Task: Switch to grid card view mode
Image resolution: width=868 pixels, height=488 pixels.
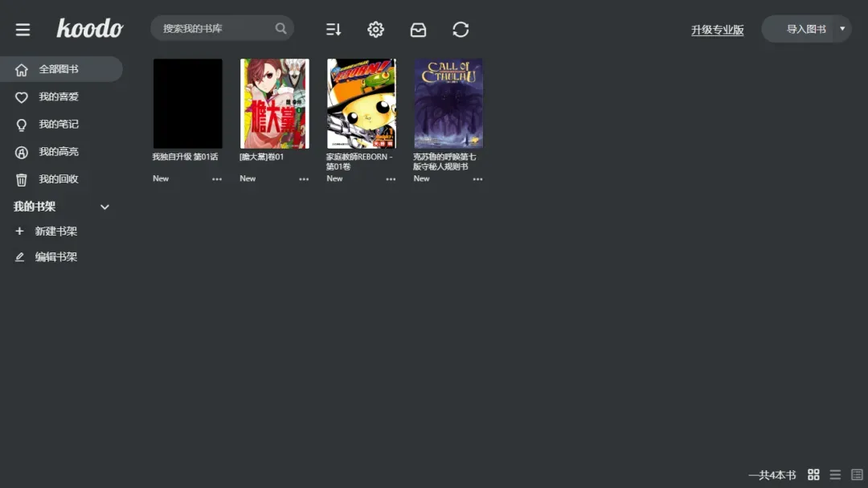Action: coord(813,475)
